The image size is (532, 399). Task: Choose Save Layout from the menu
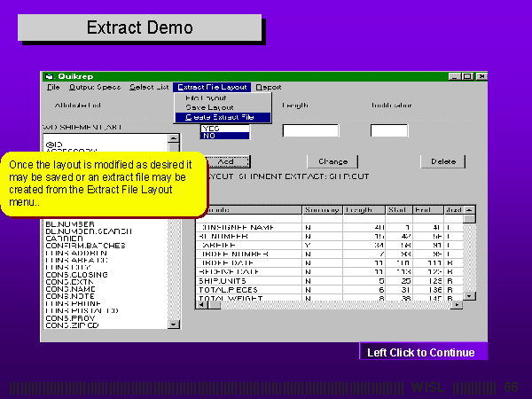pyautogui.click(x=208, y=106)
